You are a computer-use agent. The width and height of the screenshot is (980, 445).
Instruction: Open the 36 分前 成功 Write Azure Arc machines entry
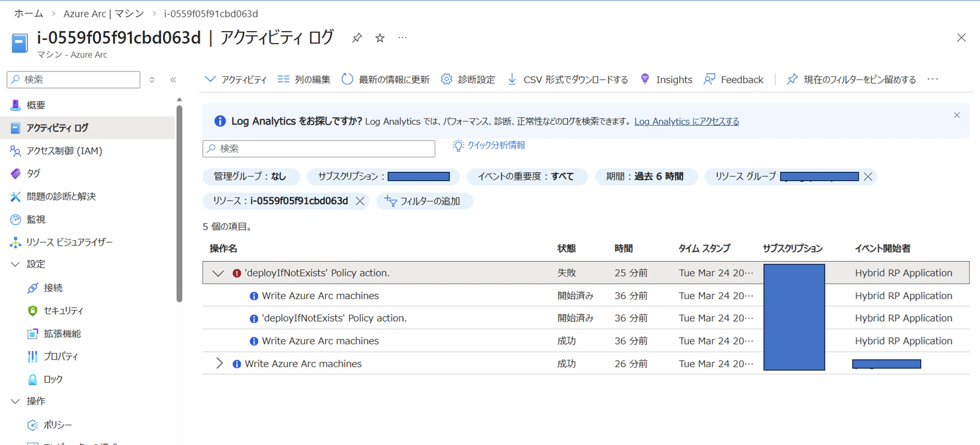pos(320,341)
